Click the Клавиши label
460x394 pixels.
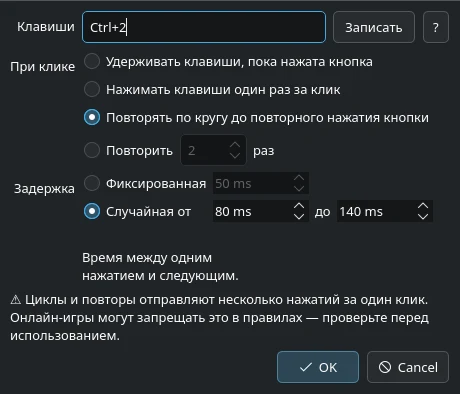click(x=46, y=27)
